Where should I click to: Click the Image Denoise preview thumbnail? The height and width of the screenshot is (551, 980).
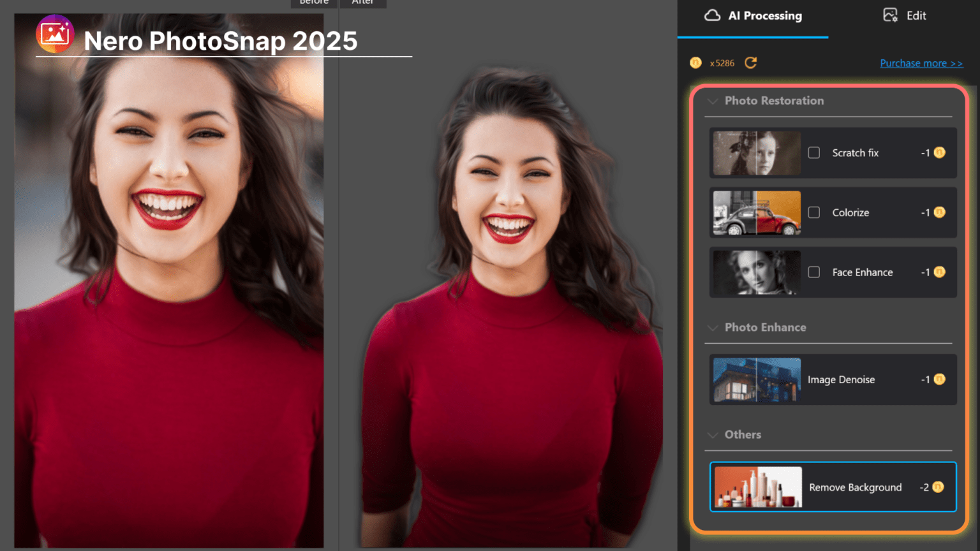point(755,379)
